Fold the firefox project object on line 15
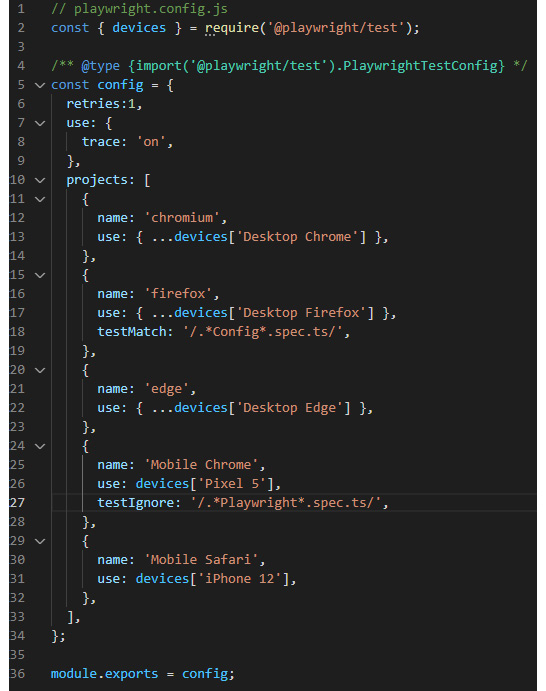This screenshot has width=546, height=691. tap(40, 275)
